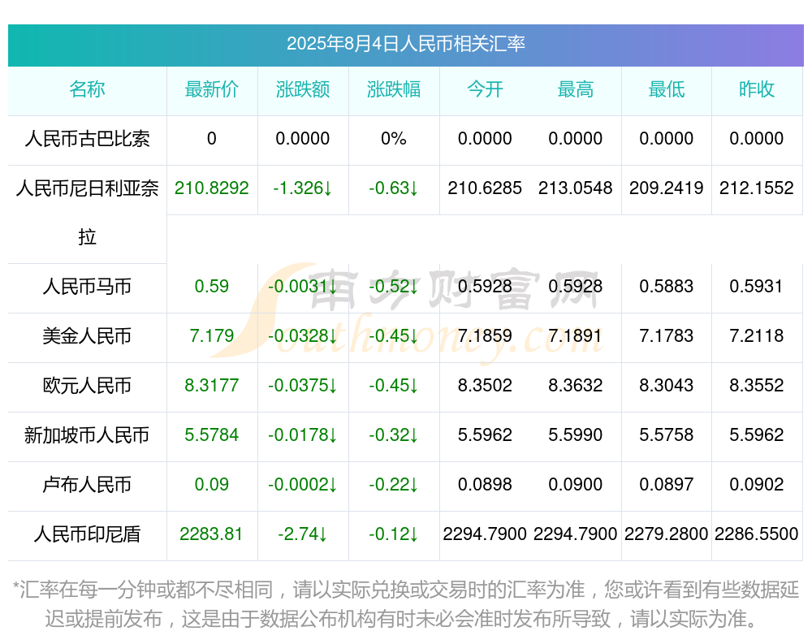
Task: Click change amount -0.0375↓
Action: [x=303, y=386]
